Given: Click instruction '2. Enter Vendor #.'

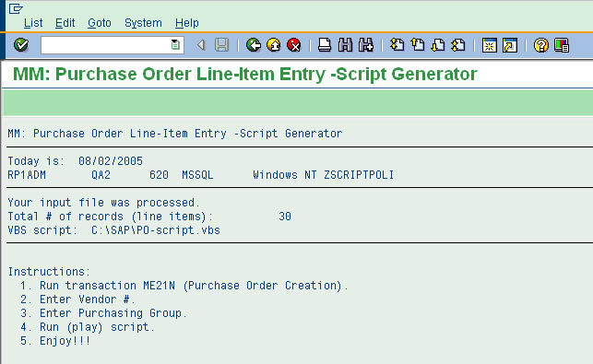Looking at the screenshot, I should click(x=77, y=299).
